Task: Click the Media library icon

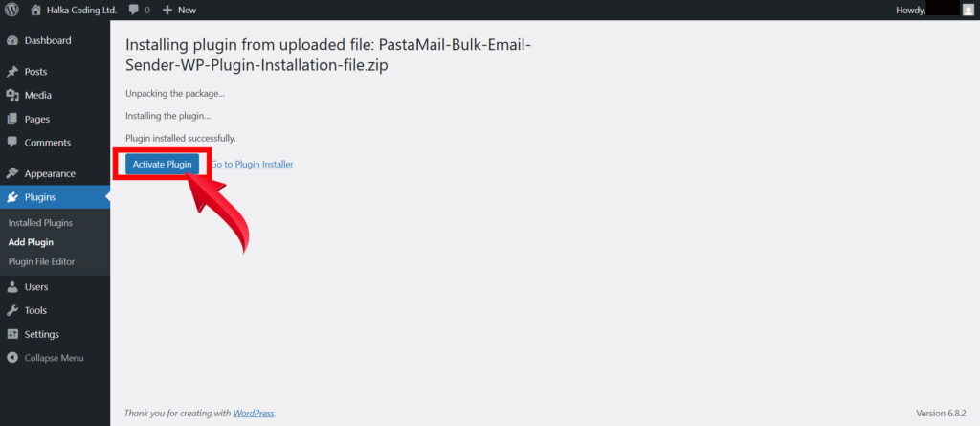Action: coord(12,96)
